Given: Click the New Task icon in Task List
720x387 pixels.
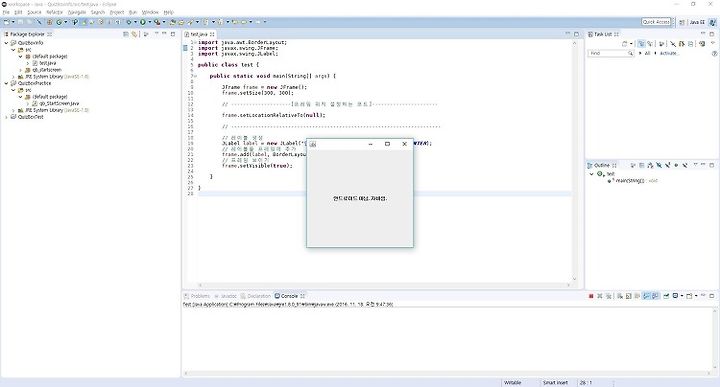Looking at the screenshot, I should pyautogui.click(x=624, y=44).
